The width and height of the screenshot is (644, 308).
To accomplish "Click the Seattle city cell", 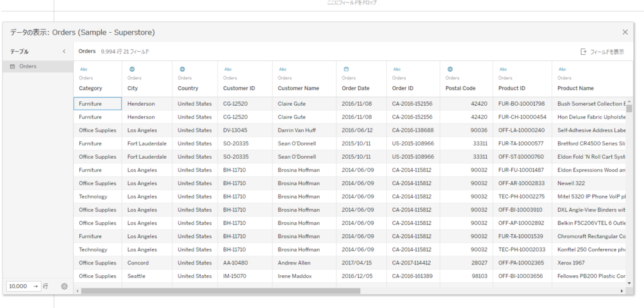I will coord(147,276).
